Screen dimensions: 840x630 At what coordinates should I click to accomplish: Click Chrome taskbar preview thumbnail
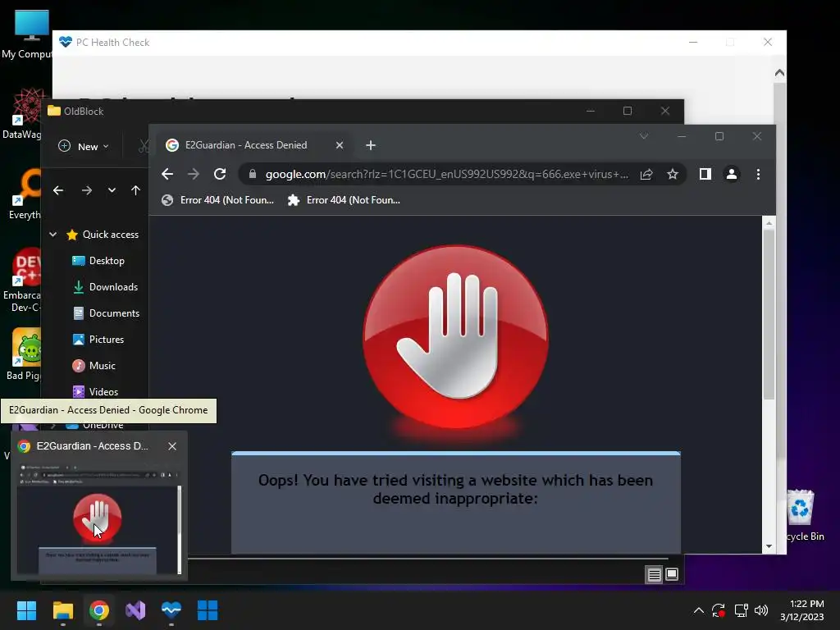pyautogui.click(x=98, y=518)
